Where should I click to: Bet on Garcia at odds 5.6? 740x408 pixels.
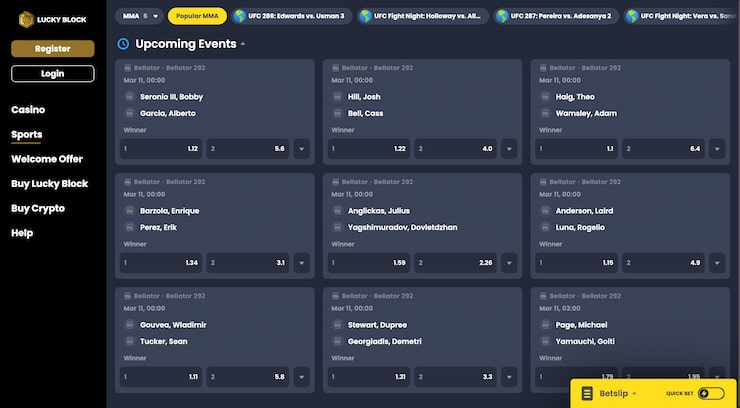(248, 149)
